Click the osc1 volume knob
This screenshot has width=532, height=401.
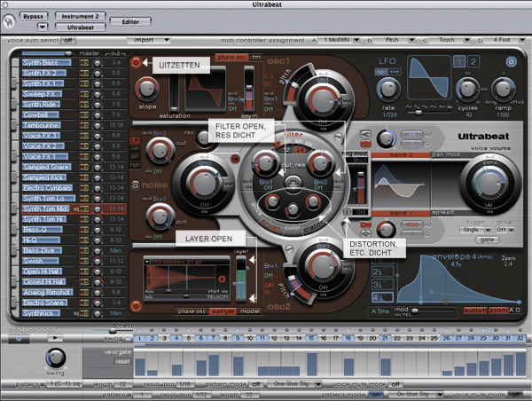(x=322, y=100)
